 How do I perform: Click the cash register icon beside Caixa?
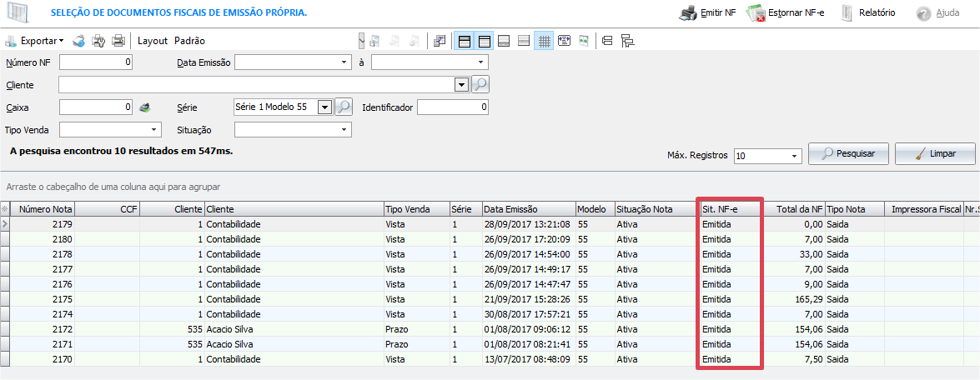coord(144,107)
